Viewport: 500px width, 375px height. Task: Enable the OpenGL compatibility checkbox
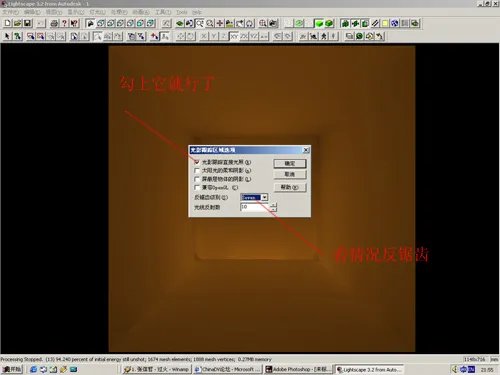(197, 187)
